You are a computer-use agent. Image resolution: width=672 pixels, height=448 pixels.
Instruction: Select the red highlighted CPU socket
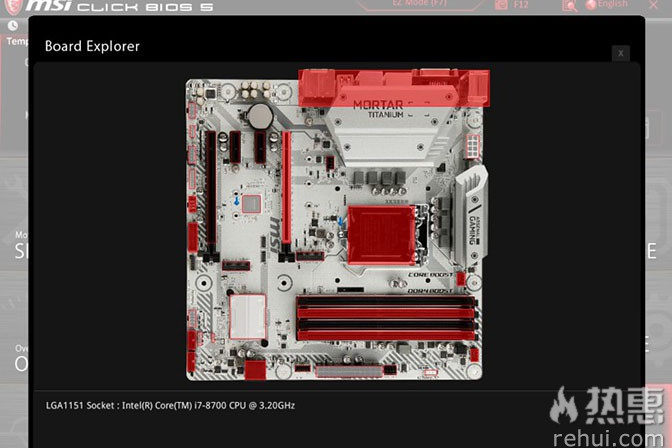(381, 235)
